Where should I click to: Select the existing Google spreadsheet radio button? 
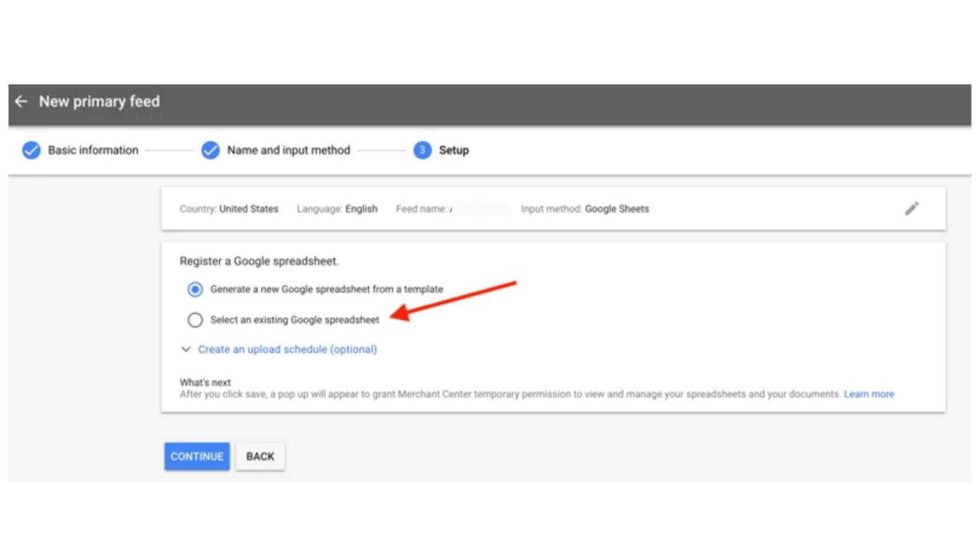tap(195, 319)
